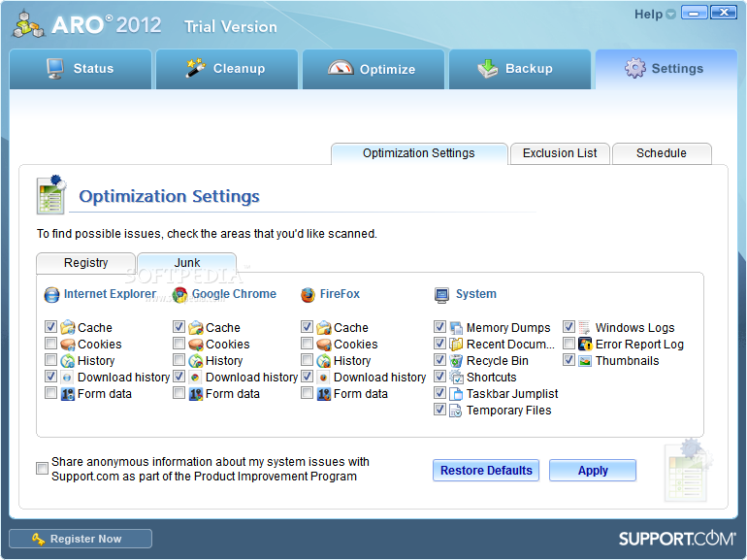Image resolution: width=747 pixels, height=560 pixels.
Task: Click the 'Shortcuts' label text
Action: [491, 378]
